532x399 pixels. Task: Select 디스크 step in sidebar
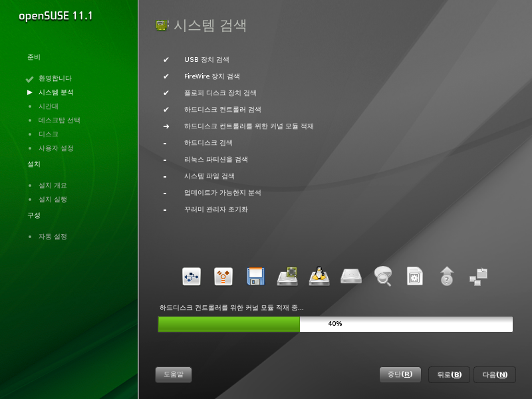tap(48, 134)
